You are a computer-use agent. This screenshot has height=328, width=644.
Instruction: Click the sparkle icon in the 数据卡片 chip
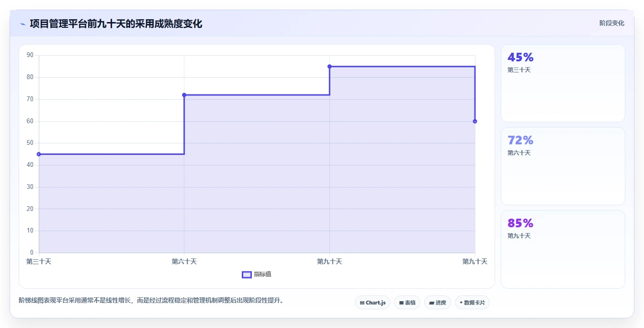(461, 303)
